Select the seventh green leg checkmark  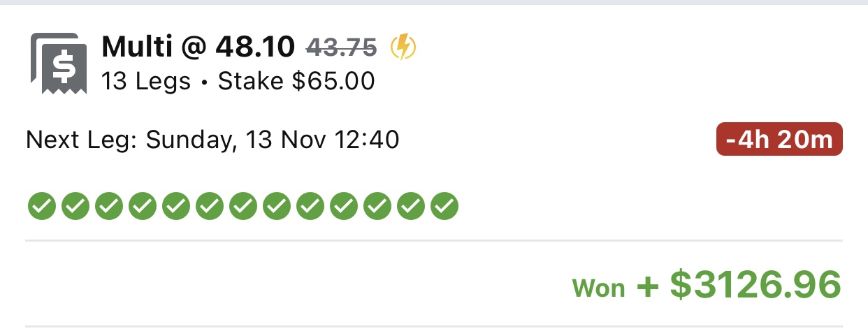(x=243, y=205)
